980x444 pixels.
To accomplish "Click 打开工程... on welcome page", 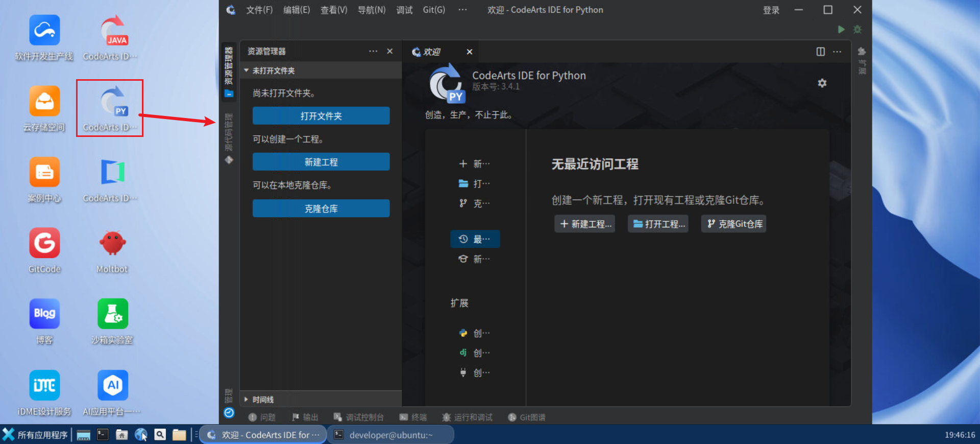I will click(x=658, y=224).
